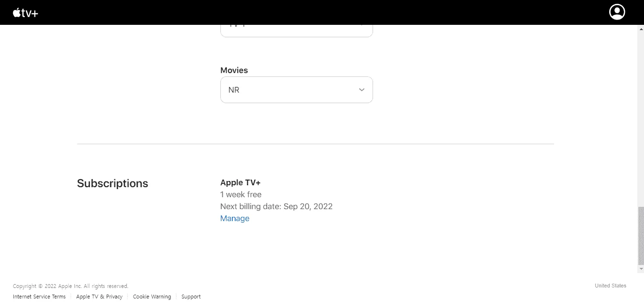The image size is (644, 308).
Task: Click the 'Apple TV+' subscription name
Action: coord(240,182)
